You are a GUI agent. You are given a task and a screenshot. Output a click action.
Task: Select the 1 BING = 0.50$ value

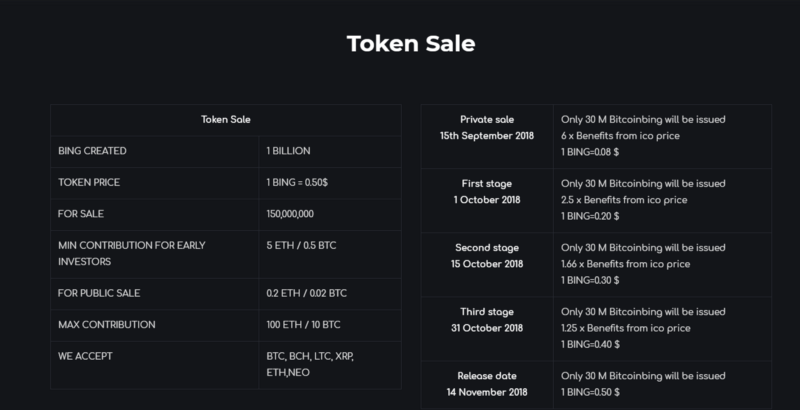tap(297, 183)
